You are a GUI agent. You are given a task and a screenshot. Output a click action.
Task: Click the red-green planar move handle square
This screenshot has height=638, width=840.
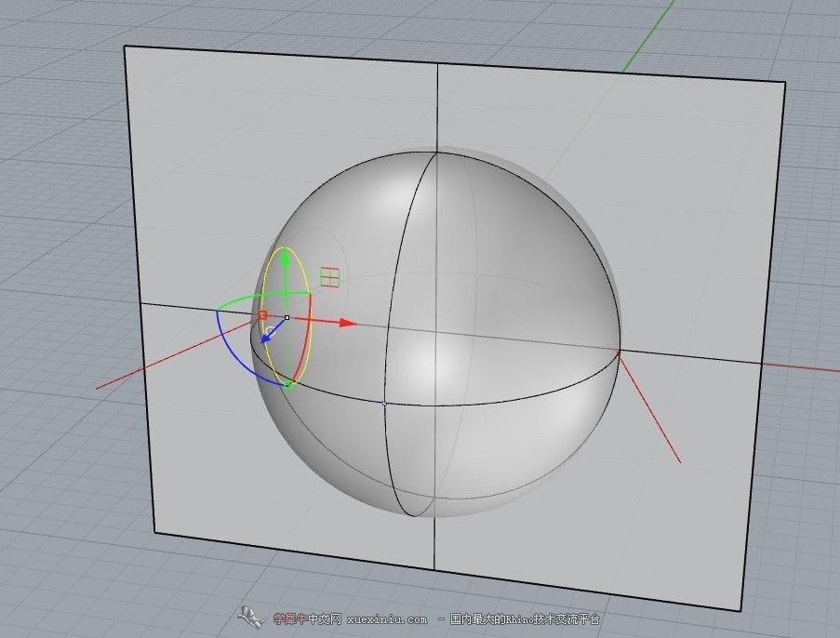point(330,277)
